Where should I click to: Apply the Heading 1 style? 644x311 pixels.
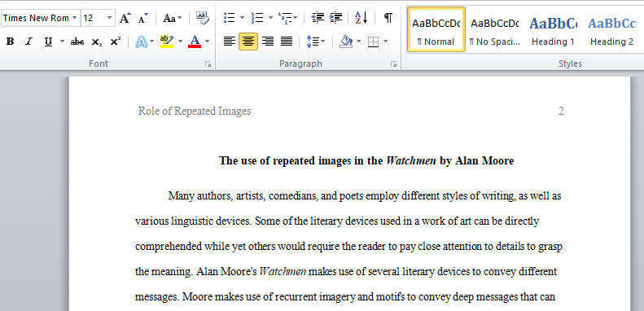pos(553,29)
